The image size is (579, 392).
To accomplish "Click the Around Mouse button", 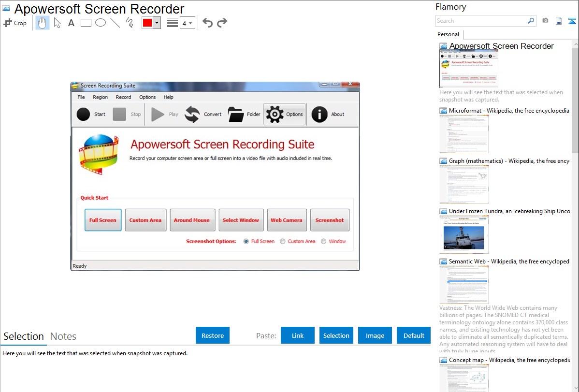I will point(192,220).
